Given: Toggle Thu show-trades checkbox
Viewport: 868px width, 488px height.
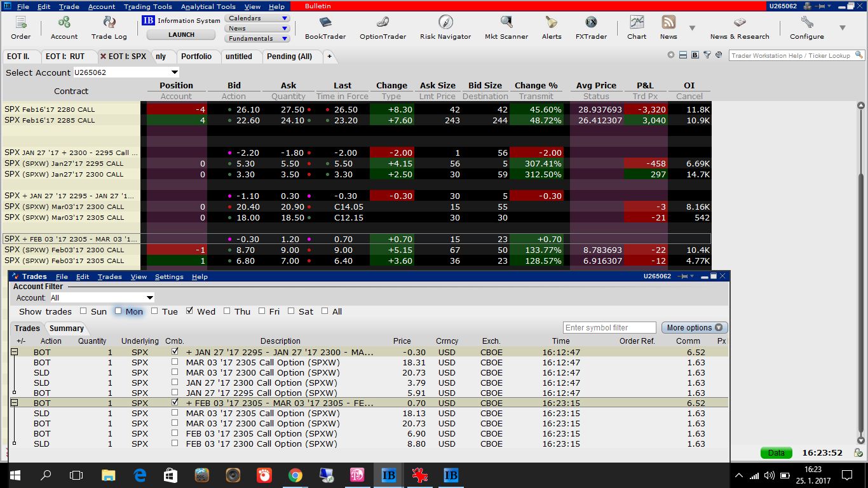Looking at the screenshot, I should coord(226,311).
